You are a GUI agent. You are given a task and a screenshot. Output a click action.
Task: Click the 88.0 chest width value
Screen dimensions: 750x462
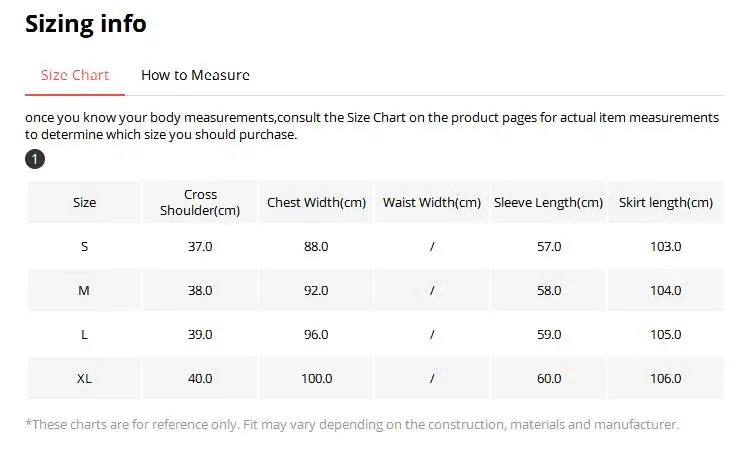coord(316,247)
